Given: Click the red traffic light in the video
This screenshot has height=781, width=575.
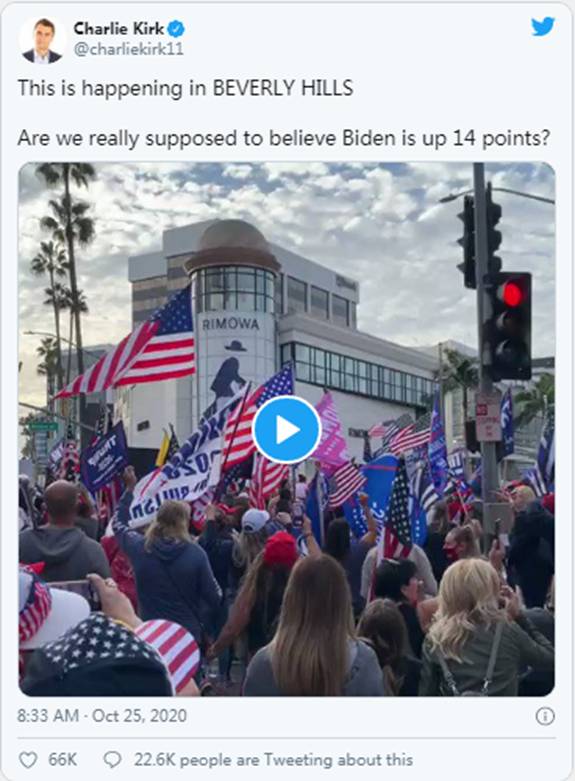Looking at the screenshot, I should click(512, 294).
